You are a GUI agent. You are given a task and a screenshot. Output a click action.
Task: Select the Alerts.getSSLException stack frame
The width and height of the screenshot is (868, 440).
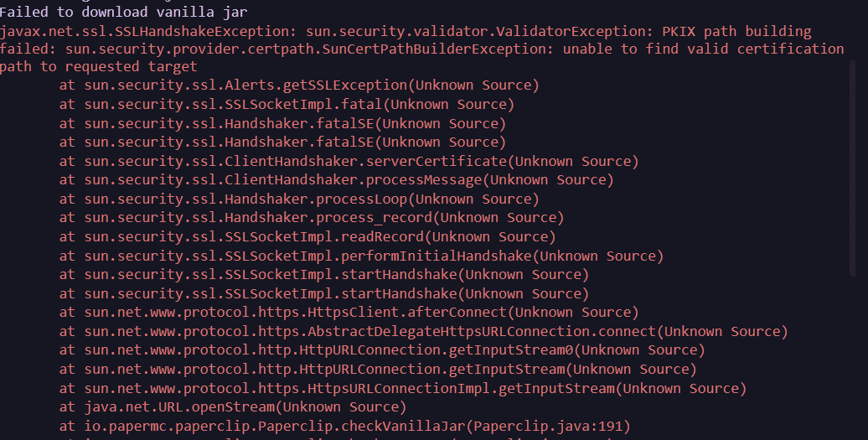pos(299,85)
